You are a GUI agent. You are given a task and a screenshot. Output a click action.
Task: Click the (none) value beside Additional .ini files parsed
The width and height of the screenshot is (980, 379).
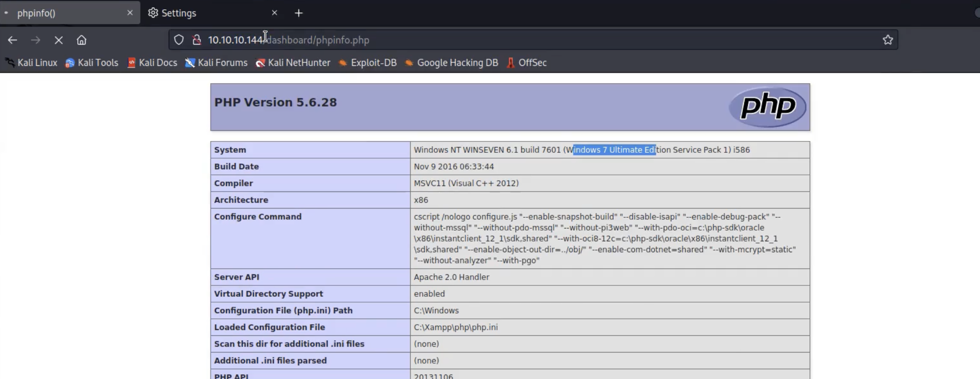(426, 361)
